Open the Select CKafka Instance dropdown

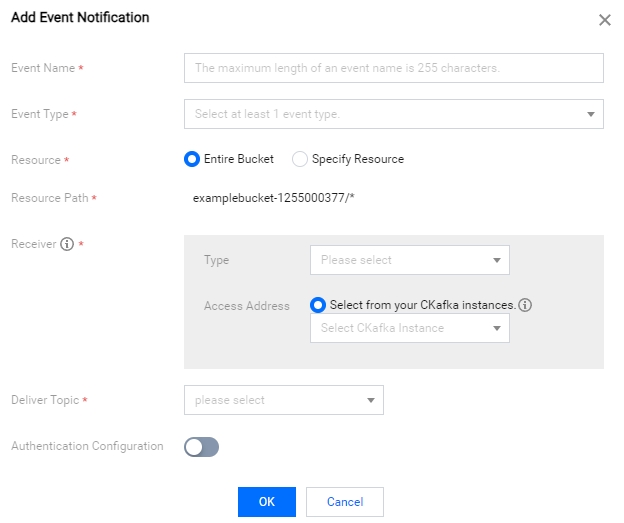coord(410,328)
